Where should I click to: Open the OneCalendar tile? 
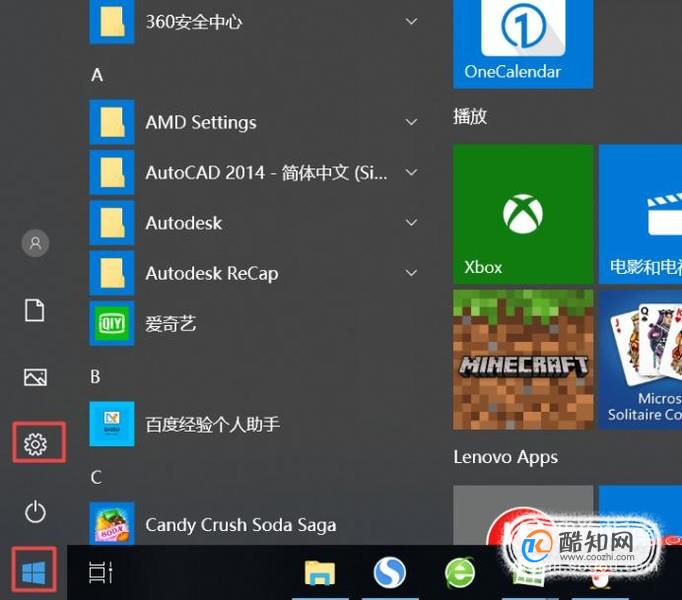(523, 44)
